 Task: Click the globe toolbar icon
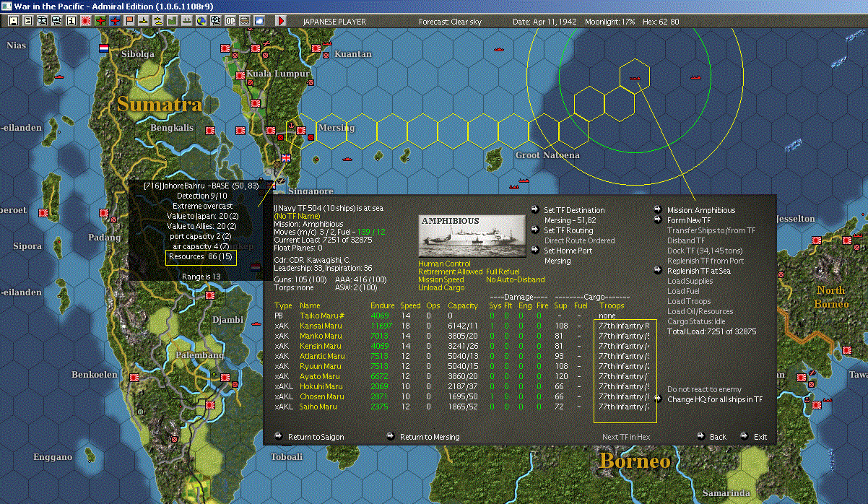click(x=201, y=22)
